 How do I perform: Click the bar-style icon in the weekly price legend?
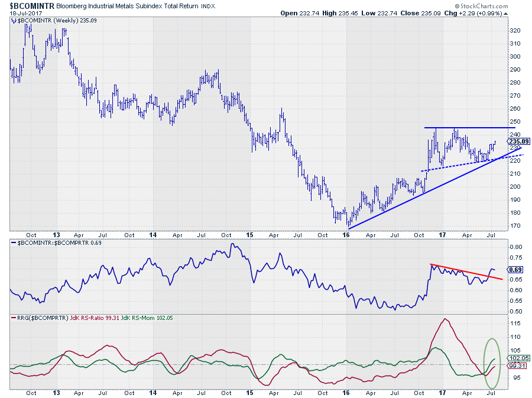point(14,21)
